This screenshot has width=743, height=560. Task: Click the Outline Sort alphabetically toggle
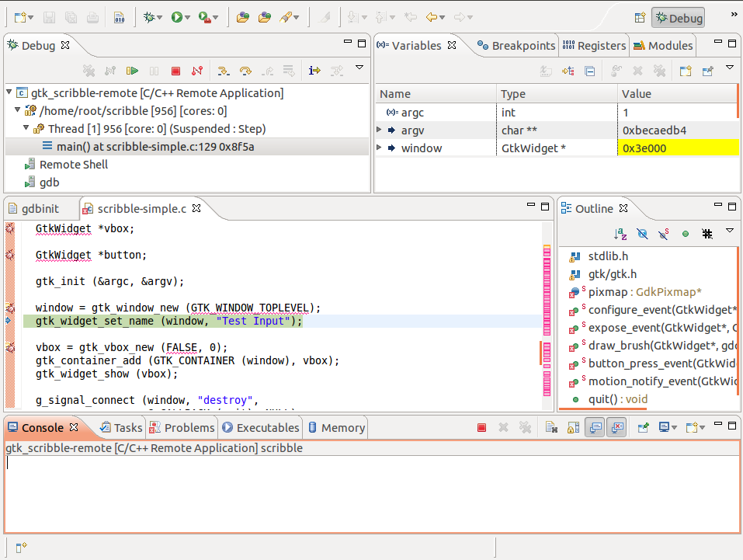coord(620,234)
